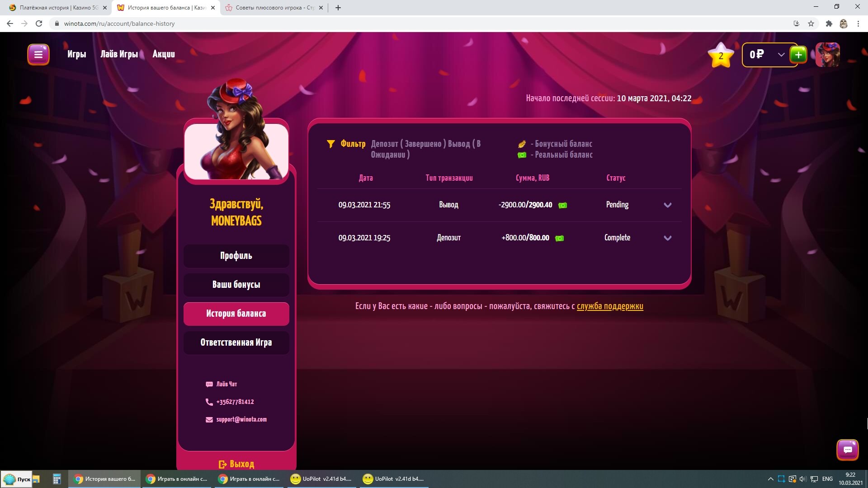Image resolution: width=868 pixels, height=488 pixels.
Task: Click the Лайв Чат contact link
Action: click(226, 384)
